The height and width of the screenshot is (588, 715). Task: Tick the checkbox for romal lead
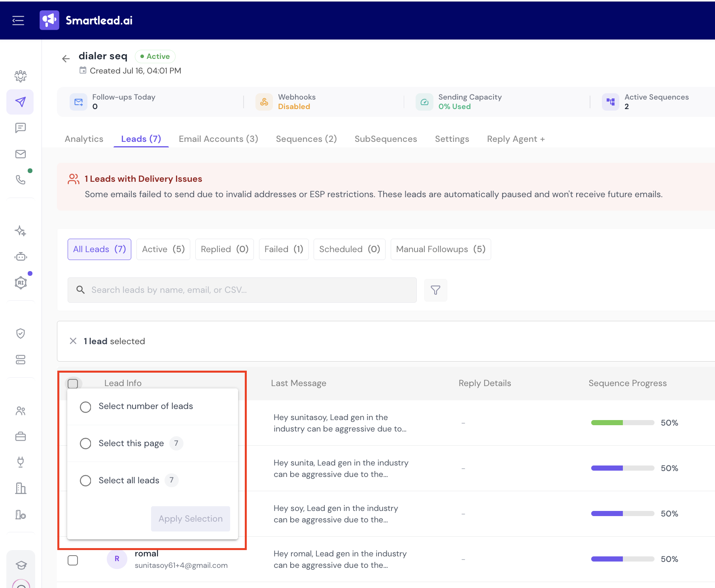(73, 560)
